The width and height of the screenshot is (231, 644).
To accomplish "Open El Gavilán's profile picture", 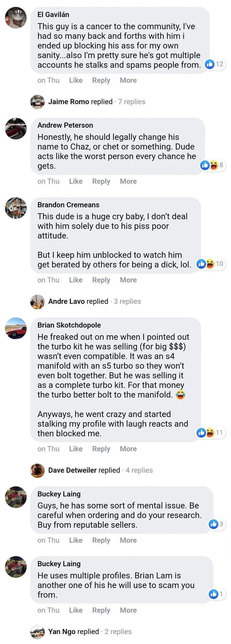I will [x=16, y=18].
